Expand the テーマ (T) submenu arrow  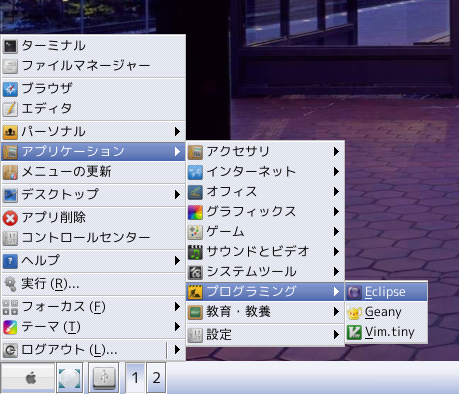[x=177, y=326]
